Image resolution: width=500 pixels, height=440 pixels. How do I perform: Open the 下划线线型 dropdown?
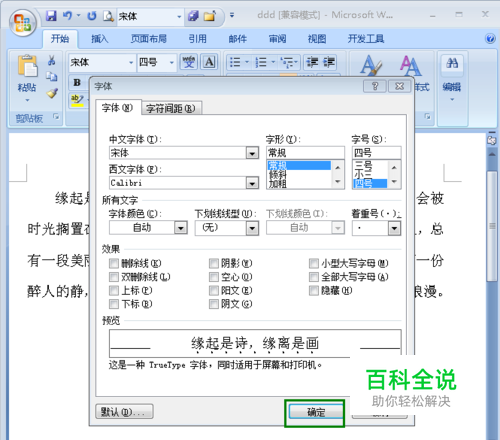(x=252, y=228)
